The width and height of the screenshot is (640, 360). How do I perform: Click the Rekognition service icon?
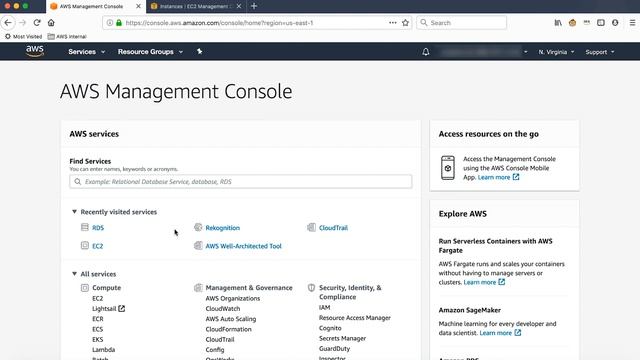pos(198,227)
